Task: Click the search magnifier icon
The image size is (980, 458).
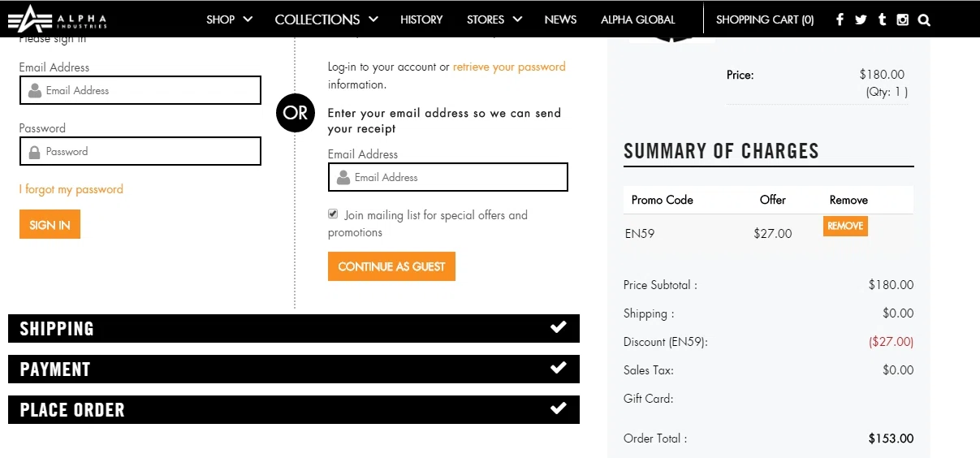Action: [924, 19]
